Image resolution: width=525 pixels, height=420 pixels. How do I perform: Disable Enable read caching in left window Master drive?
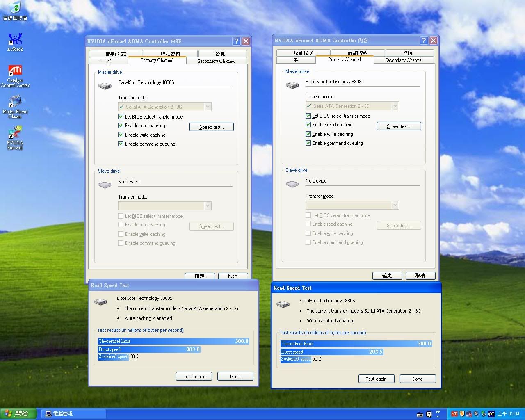[x=121, y=126]
